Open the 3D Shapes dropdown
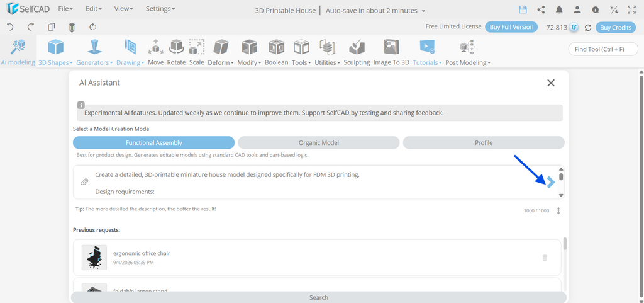The width and height of the screenshot is (644, 303). click(55, 52)
